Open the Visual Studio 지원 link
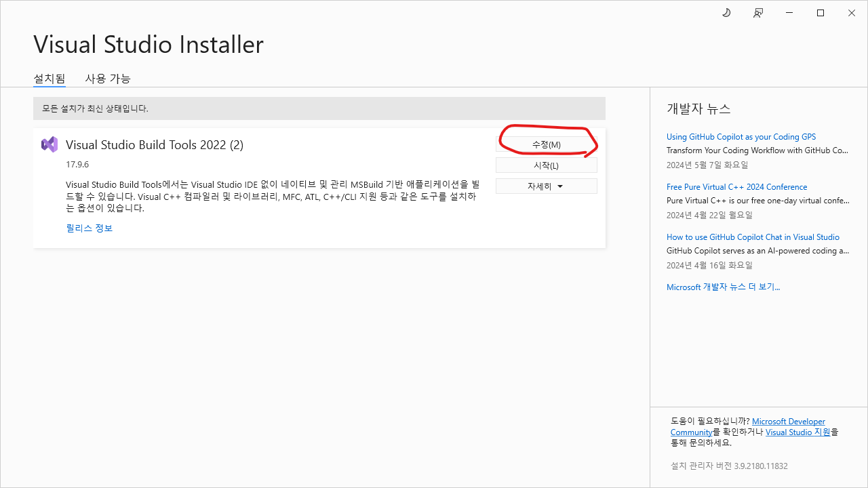The width and height of the screenshot is (868, 488). [x=798, y=432]
